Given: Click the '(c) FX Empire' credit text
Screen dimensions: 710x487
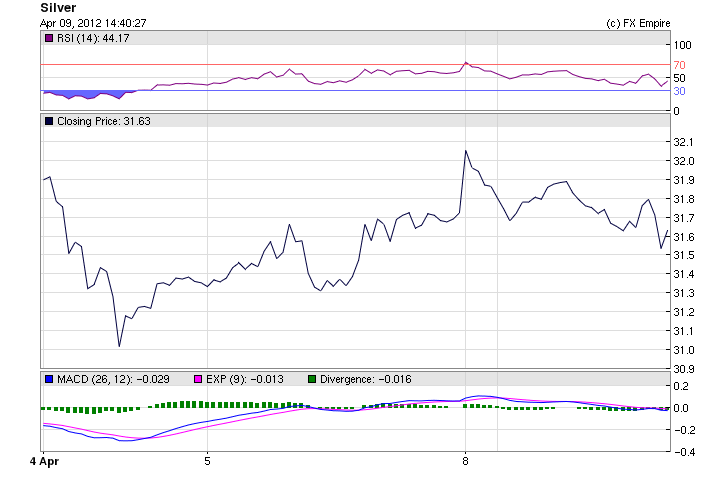Looking at the screenshot, I should (638, 23).
